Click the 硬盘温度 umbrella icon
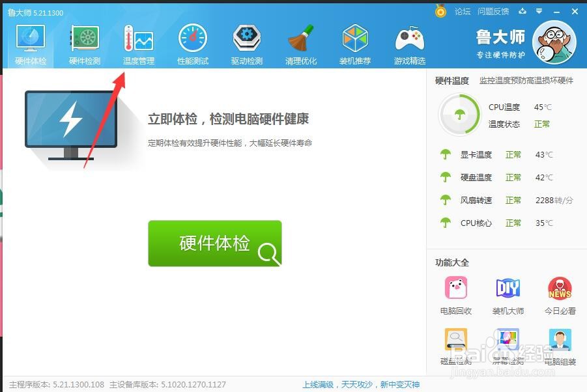The height and width of the screenshot is (392, 587). pyautogui.click(x=445, y=177)
